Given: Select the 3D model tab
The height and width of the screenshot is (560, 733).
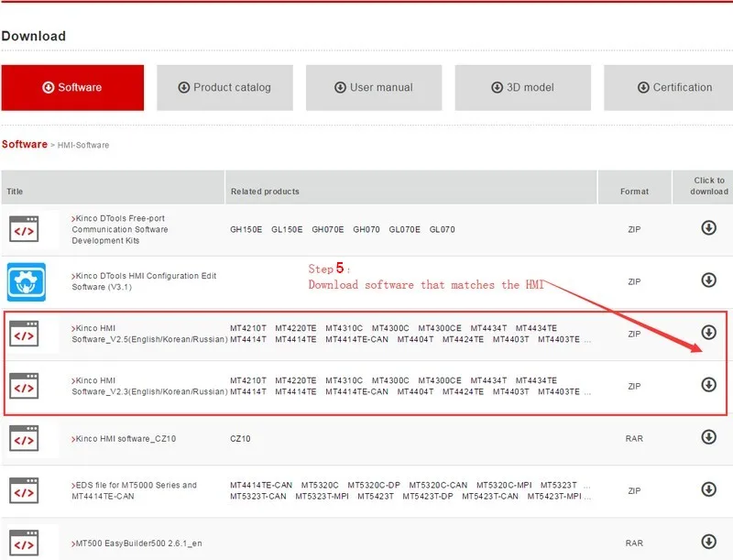Looking at the screenshot, I should tap(523, 88).
